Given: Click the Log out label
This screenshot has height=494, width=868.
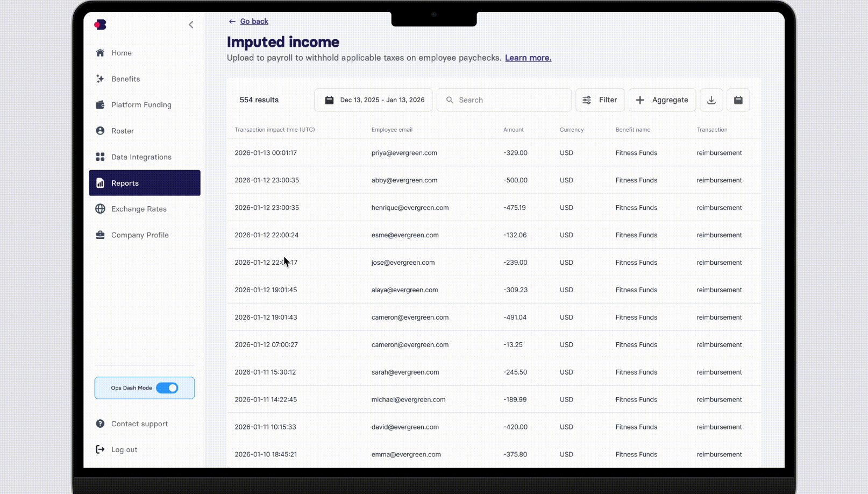Looking at the screenshot, I should tap(124, 450).
